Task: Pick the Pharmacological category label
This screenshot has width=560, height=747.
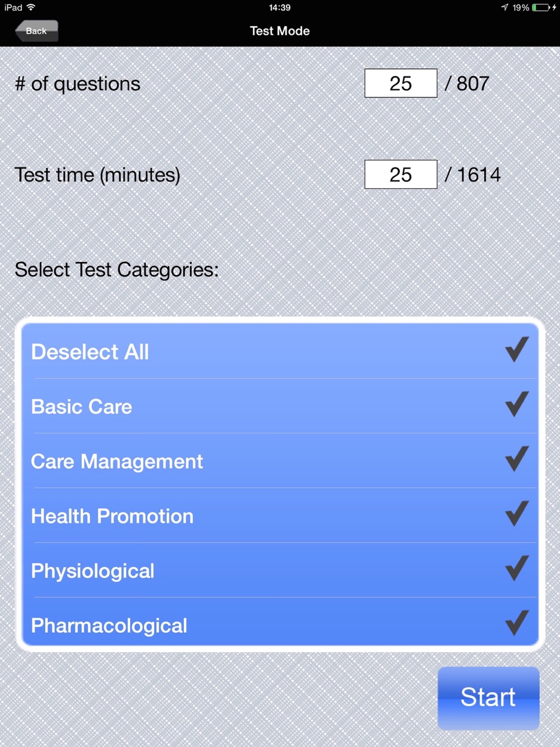Action: tap(109, 626)
